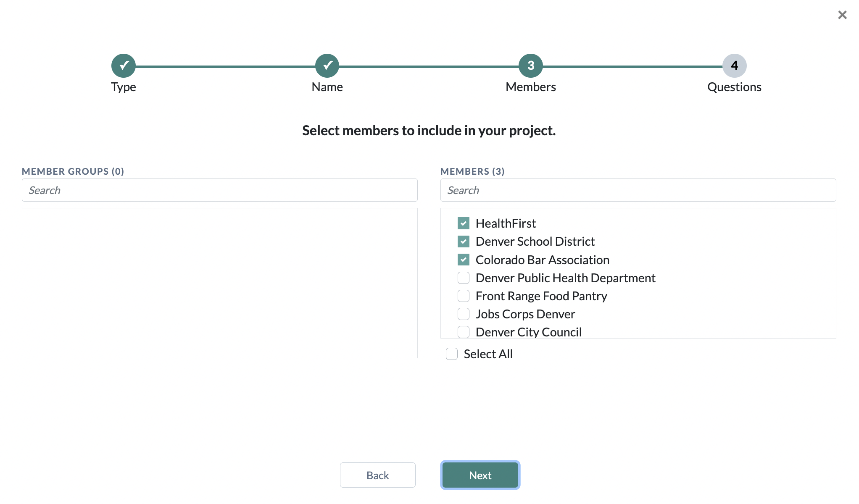Click the Questions step label
Viewport: 859px width, 504px height.
click(x=734, y=87)
